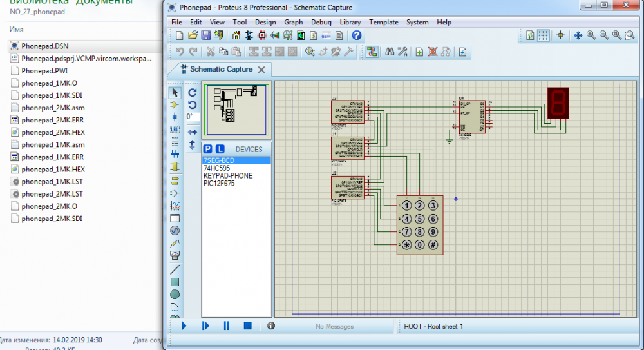Click the Search and Tag binoculars icon
This screenshot has height=350, width=644.
390,52
